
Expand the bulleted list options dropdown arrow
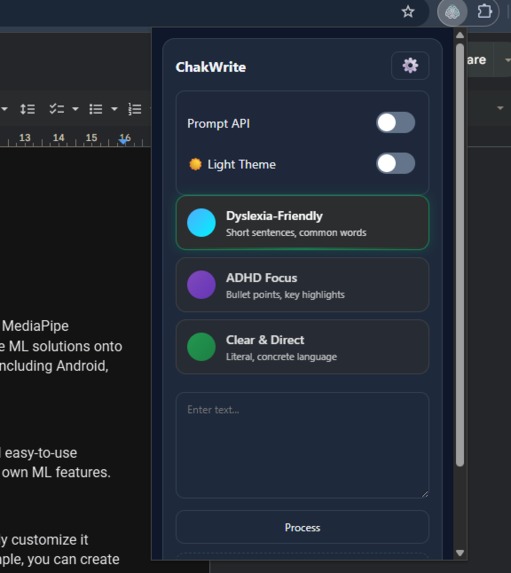coord(114,109)
